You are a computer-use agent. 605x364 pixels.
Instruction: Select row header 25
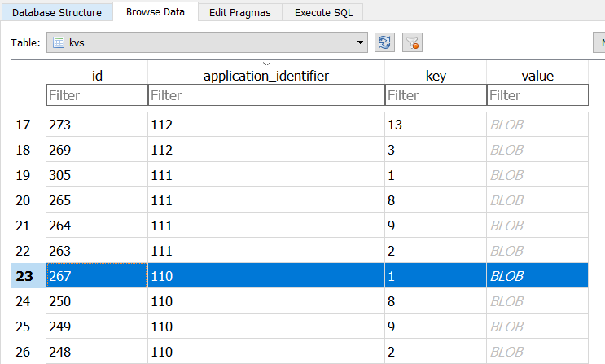point(28,327)
